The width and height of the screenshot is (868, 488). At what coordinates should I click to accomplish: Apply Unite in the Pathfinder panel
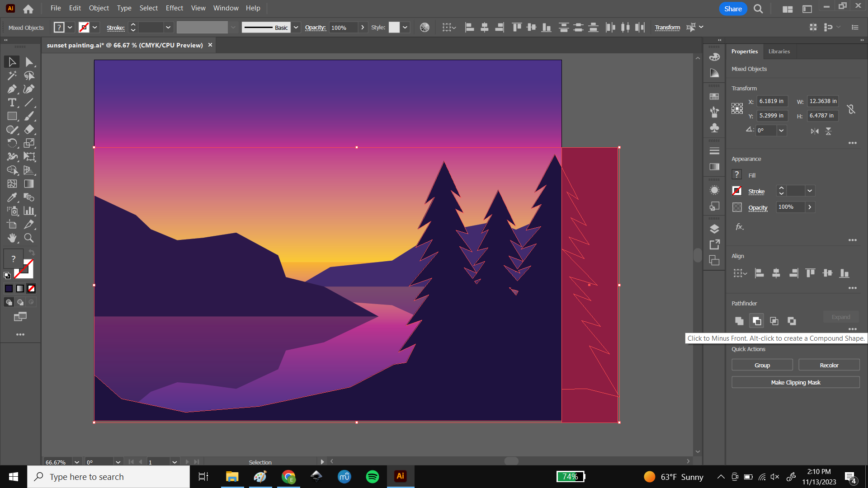[740, 321]
